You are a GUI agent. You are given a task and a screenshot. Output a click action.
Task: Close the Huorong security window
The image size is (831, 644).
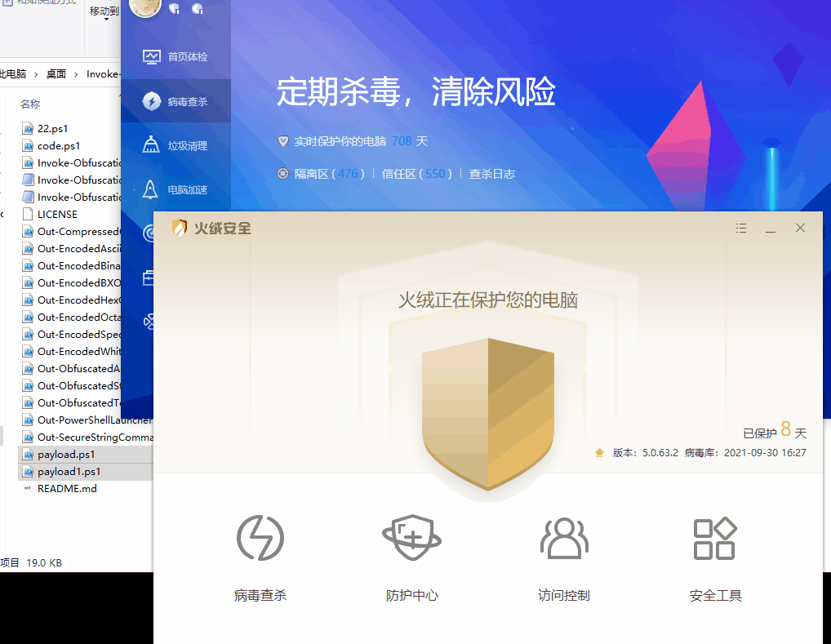coord(800,228)
